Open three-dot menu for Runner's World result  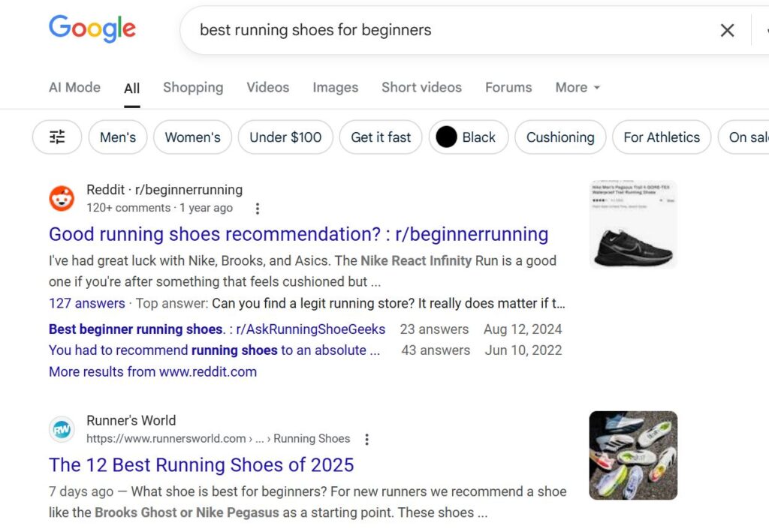coord(366,440)
